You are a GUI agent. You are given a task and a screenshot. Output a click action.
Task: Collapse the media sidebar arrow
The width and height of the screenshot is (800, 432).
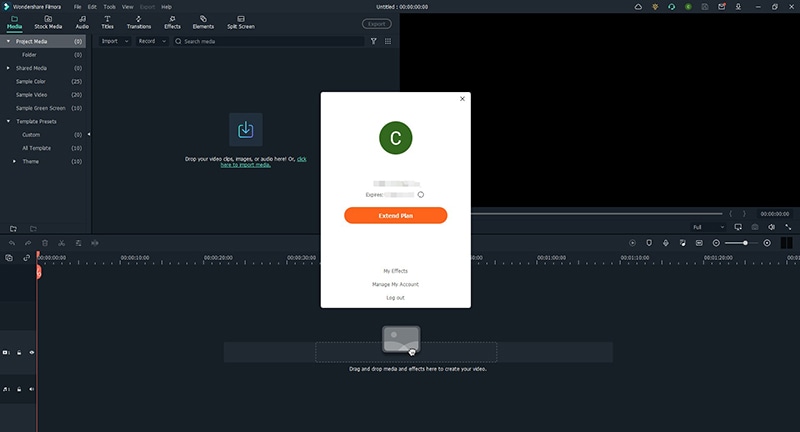point(89,135)
